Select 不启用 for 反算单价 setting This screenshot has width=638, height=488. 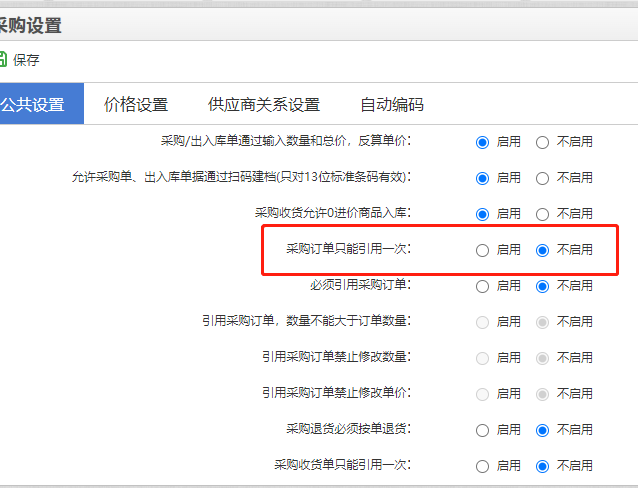(x=542, y=142)
